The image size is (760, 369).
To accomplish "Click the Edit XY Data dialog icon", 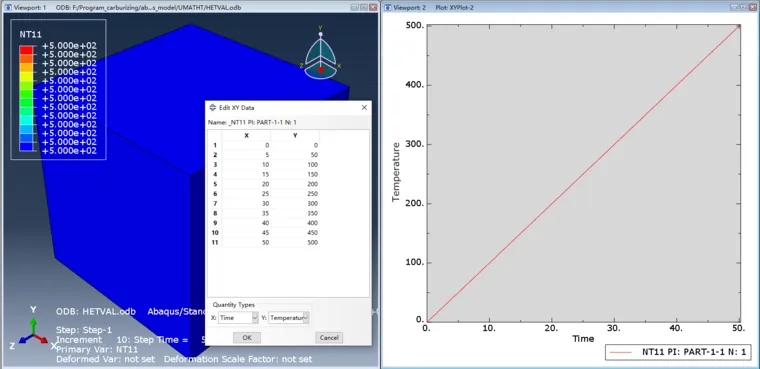I will pyautogui.click(x=212, y=108).
